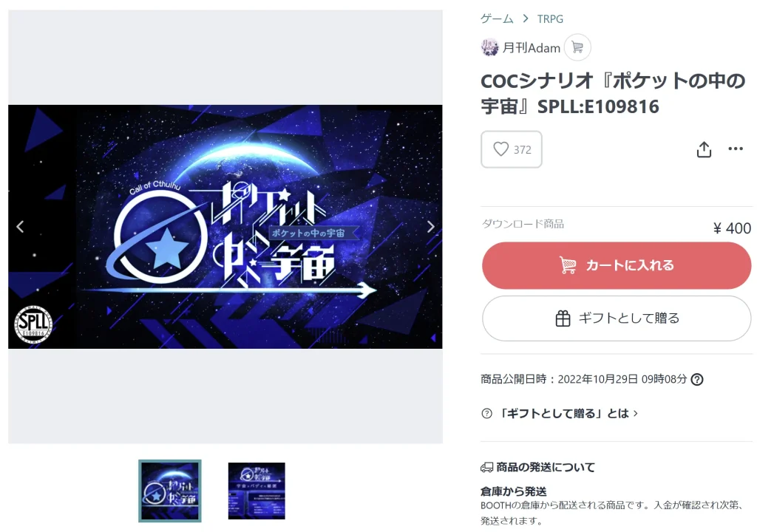Open the ゲーム breadcrumb category

(497, 18)
